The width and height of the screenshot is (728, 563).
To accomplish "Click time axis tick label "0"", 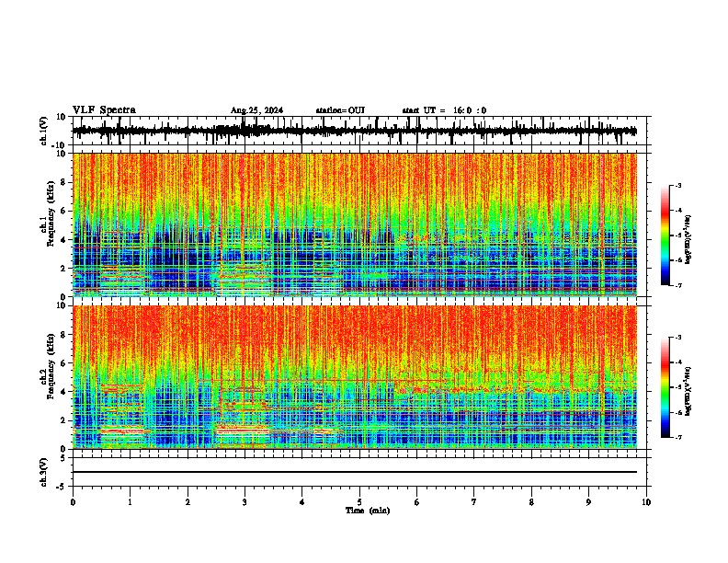I will [73, 502].
